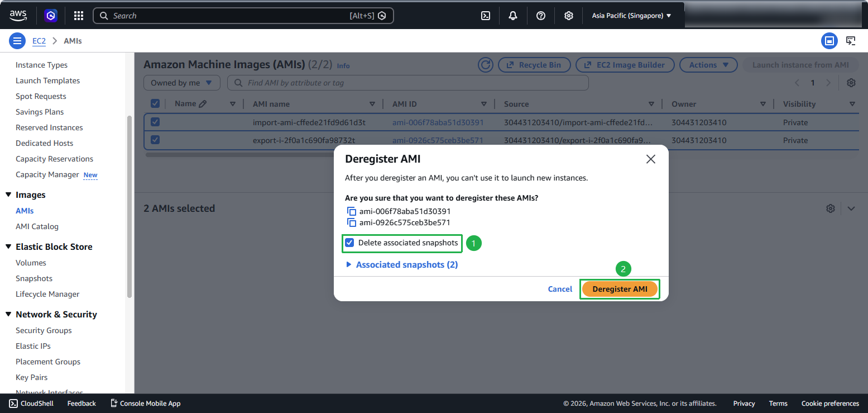Open EC2 Image Builder
The width and height of the screenshot is (868, 413).
click(625, 65)
